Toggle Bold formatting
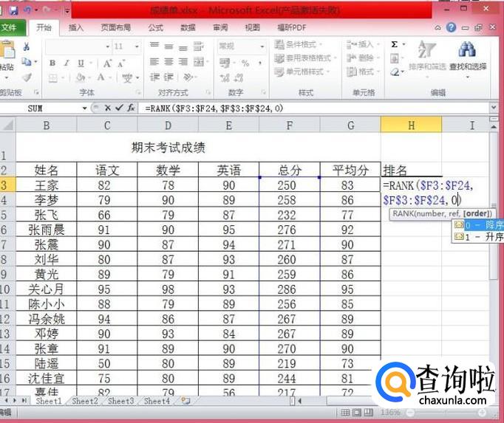 [x=52, y=63]
